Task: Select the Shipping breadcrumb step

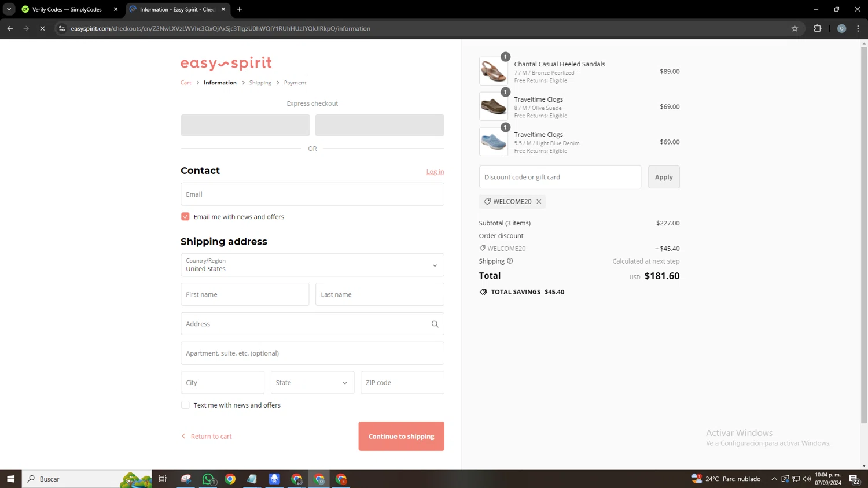Action: 260,83
